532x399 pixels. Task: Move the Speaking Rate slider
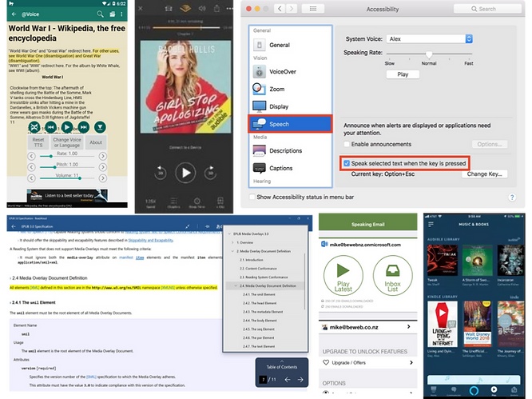pyautogui.click(x=429, y=54)
